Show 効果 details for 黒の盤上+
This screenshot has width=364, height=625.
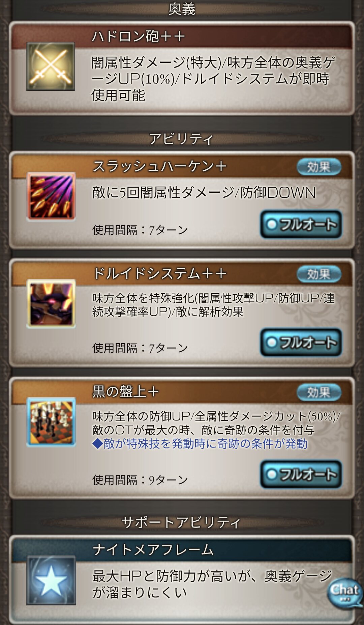319,392
